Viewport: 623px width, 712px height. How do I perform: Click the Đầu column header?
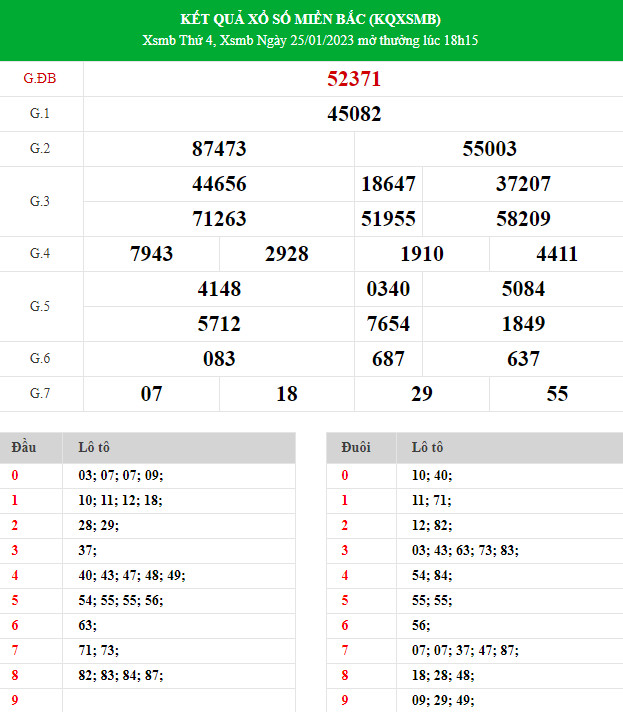[24, 447]
